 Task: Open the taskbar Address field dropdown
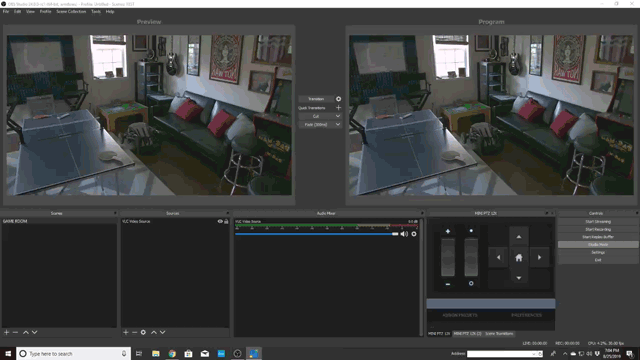533,354
